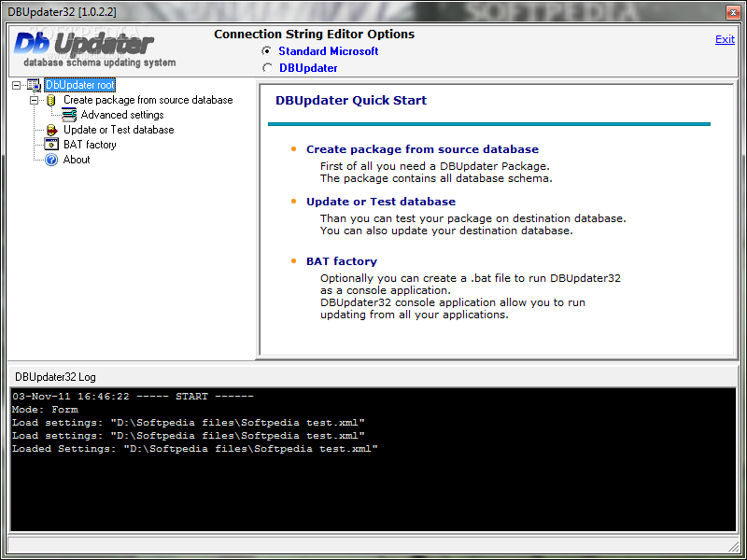Select the Standard Microsoft radio button

267,51
